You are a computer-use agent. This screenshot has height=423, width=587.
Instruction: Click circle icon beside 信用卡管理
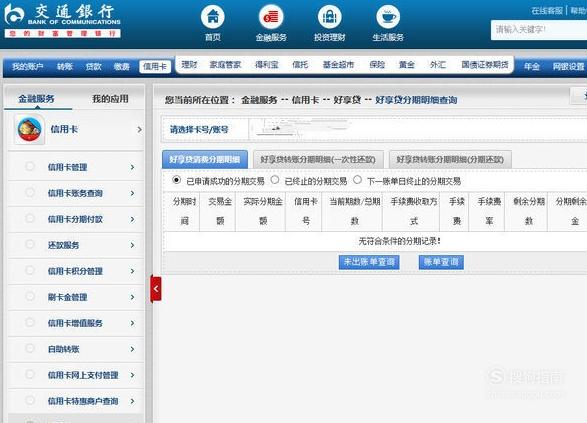click(30, 166)
